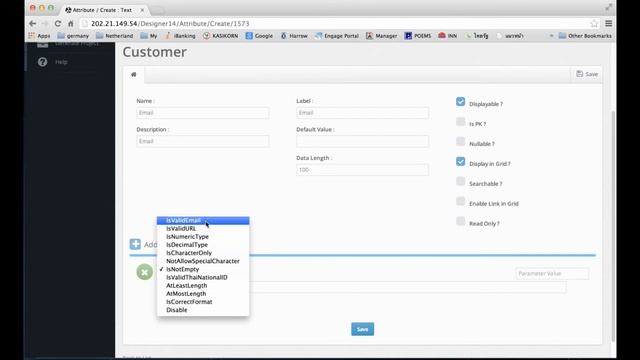Open the Help sidebar link
This screenshot has width=640, height=360.
[x=61, y=62]
